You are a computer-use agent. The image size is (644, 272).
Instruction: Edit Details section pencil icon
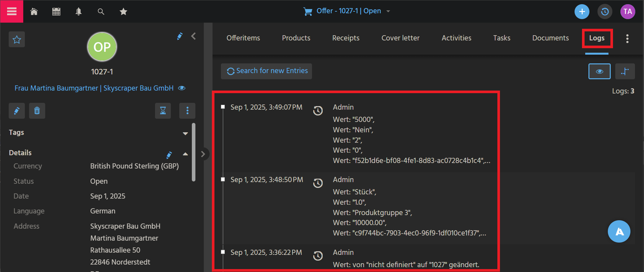[169, 155]
